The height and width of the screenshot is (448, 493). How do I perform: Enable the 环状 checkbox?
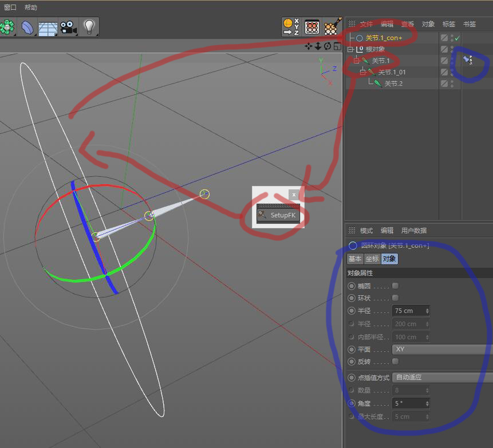(x=395, y=298)
